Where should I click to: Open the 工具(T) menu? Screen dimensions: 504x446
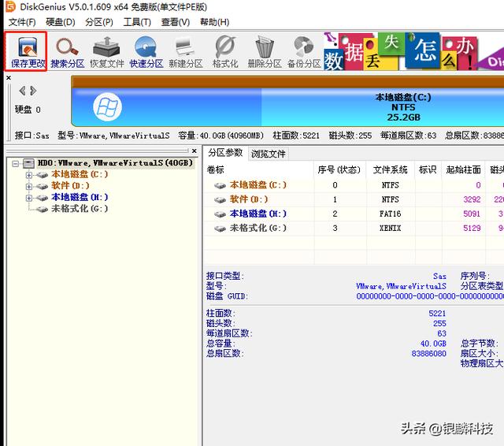coord(137,22)
